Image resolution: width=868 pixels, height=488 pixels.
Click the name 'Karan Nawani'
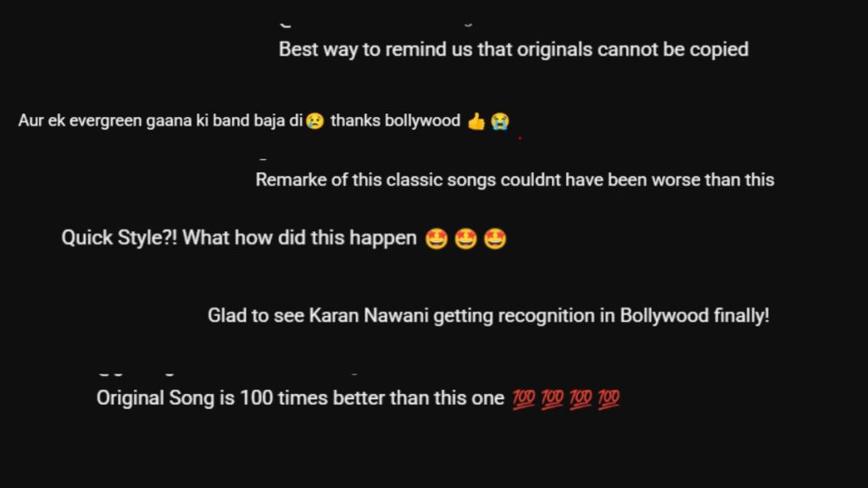(x=369, y=315)
